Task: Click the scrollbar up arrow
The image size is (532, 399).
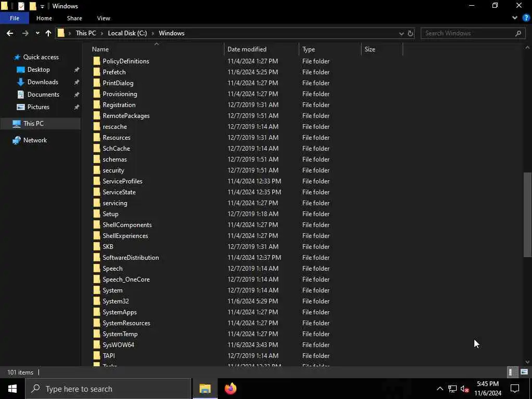Action: (x=527, y=48)
